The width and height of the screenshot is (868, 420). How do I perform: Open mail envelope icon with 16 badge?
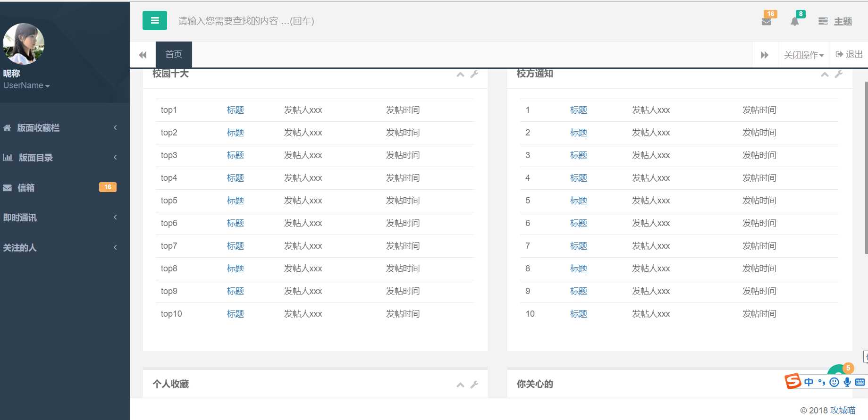[x=767, y=21]
